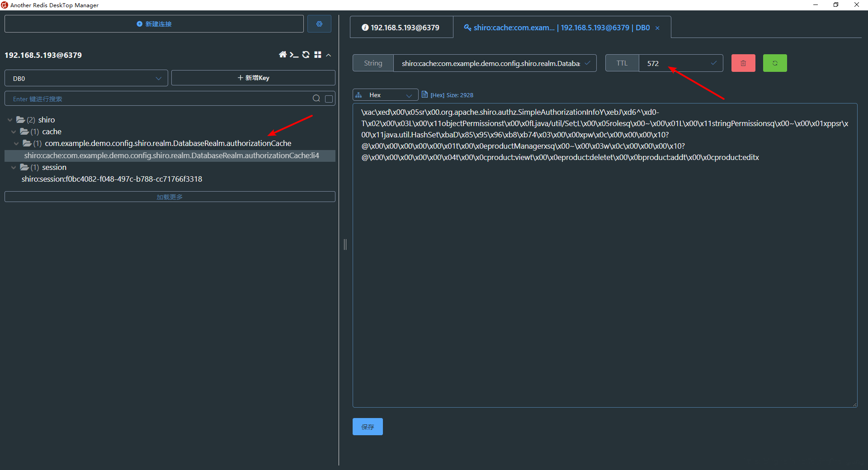Open the Hex format viewer dropdown
The width and height of the screenshot is (868, 470).
coord(385,95)
